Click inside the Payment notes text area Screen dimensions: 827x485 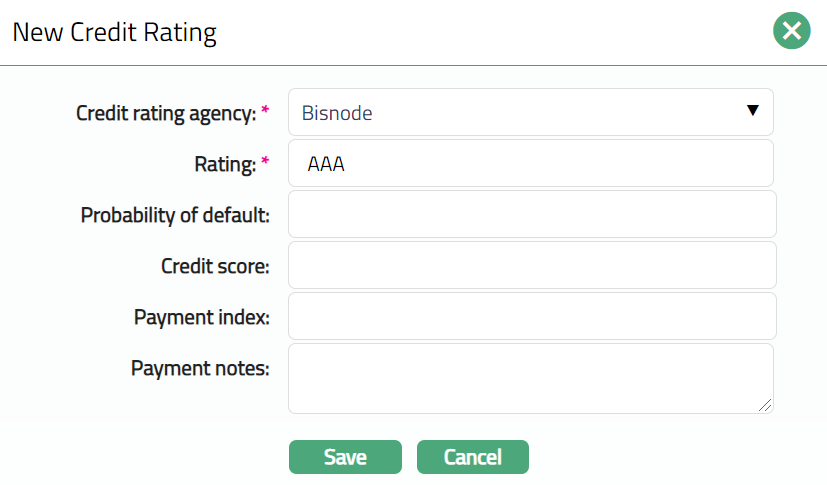pos(530,378)
